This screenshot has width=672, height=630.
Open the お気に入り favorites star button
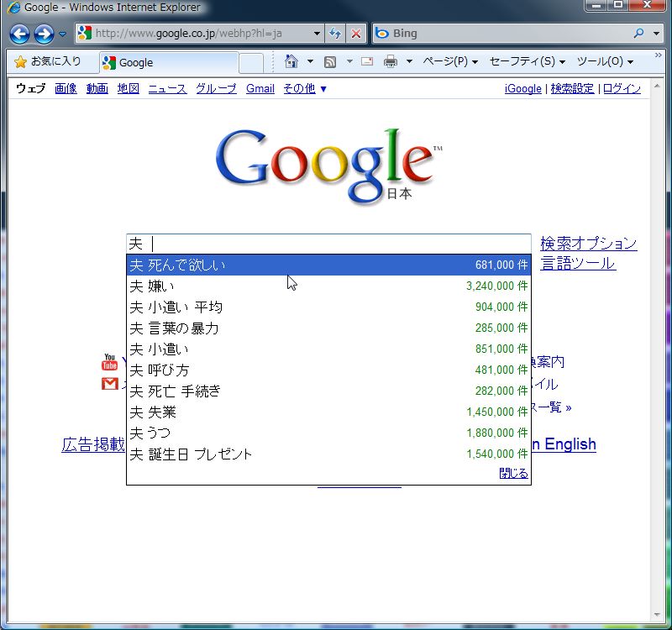[48, 61]
